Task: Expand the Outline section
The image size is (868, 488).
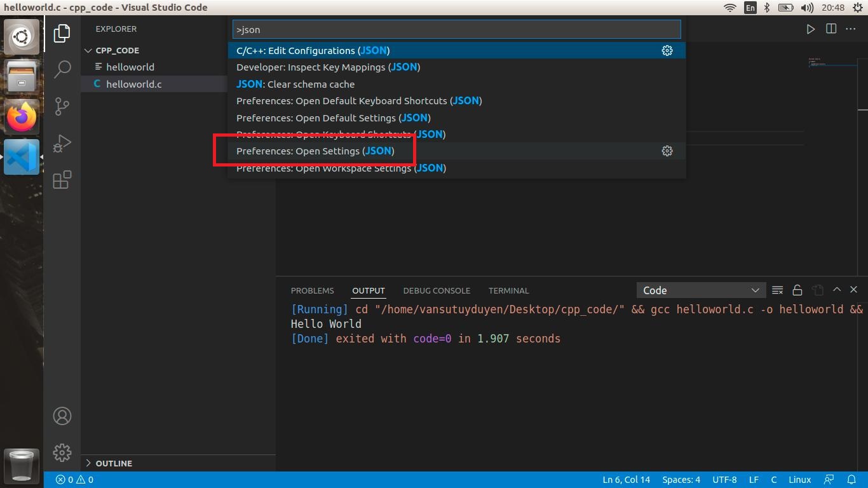Action: coord(178,463)
